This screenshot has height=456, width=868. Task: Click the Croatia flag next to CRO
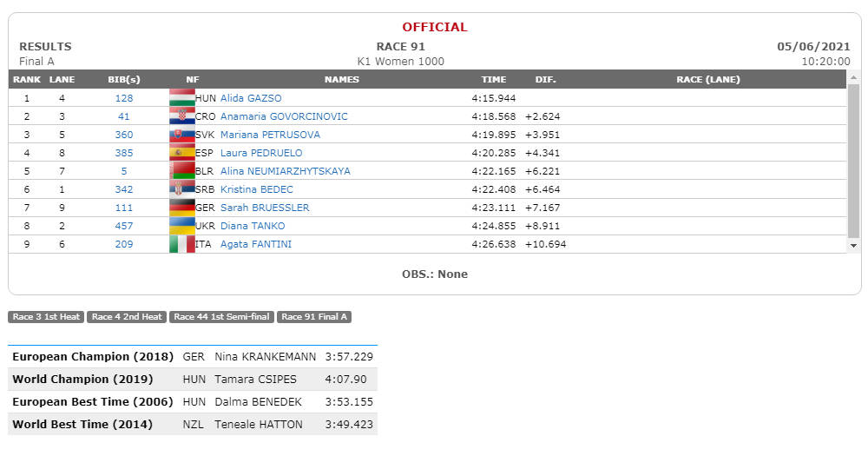[x=182, y=116]
